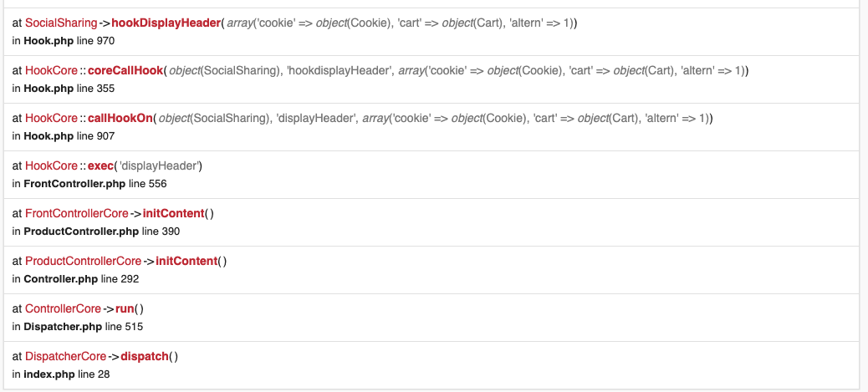Click the exec method name

(x=102, y=165)
